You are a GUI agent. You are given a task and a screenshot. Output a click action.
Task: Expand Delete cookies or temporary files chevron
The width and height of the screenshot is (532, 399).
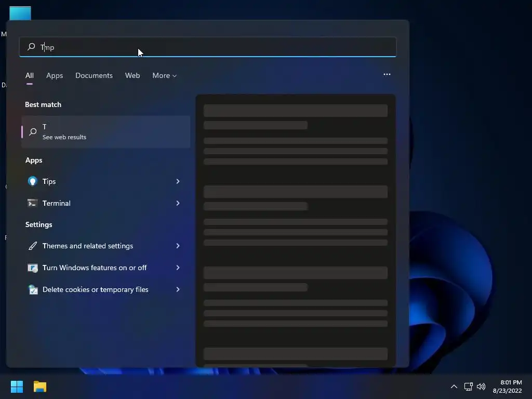178,289
